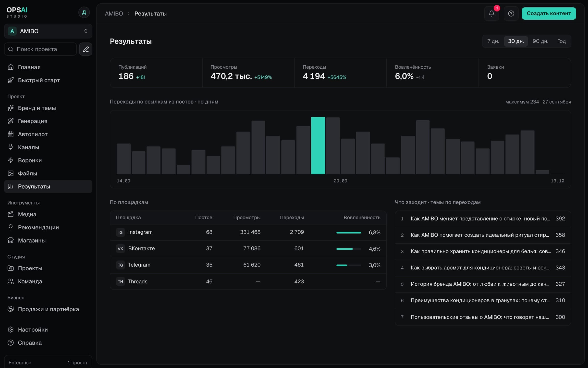Viewport: 588px width, 368px height.
Task: Click the pencil new-project icon
Action: tap(86, 49)
